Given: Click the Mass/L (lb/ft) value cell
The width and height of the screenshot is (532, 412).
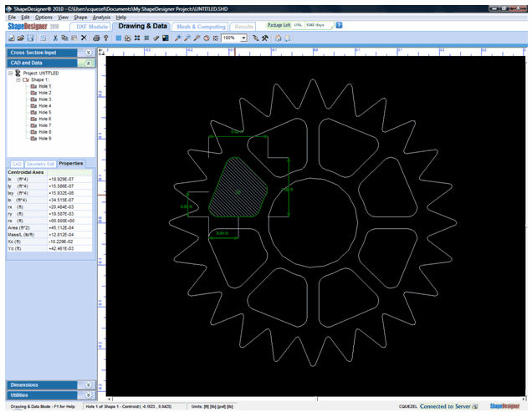Looking at the screenshot, I should pos(69,235).
